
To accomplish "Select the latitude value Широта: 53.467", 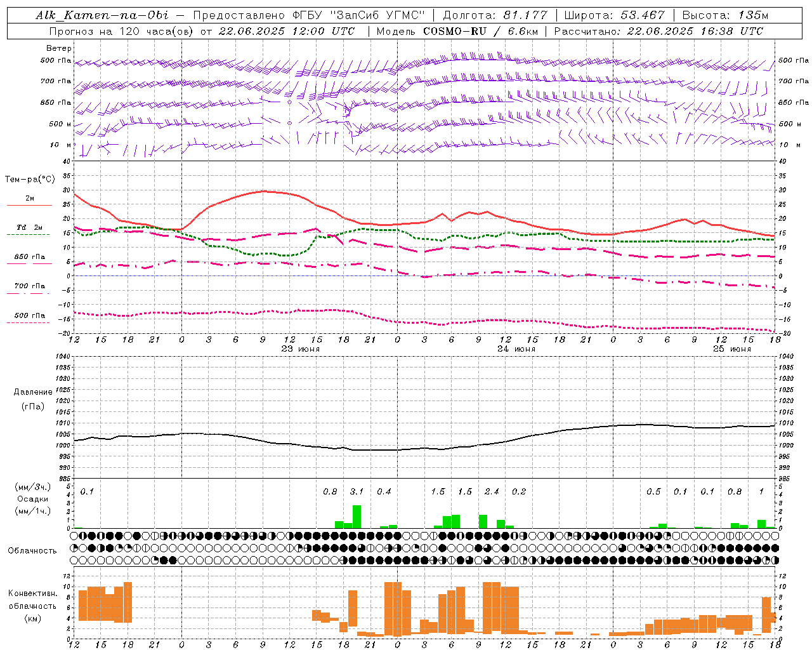I will click(x=614, y=15).
